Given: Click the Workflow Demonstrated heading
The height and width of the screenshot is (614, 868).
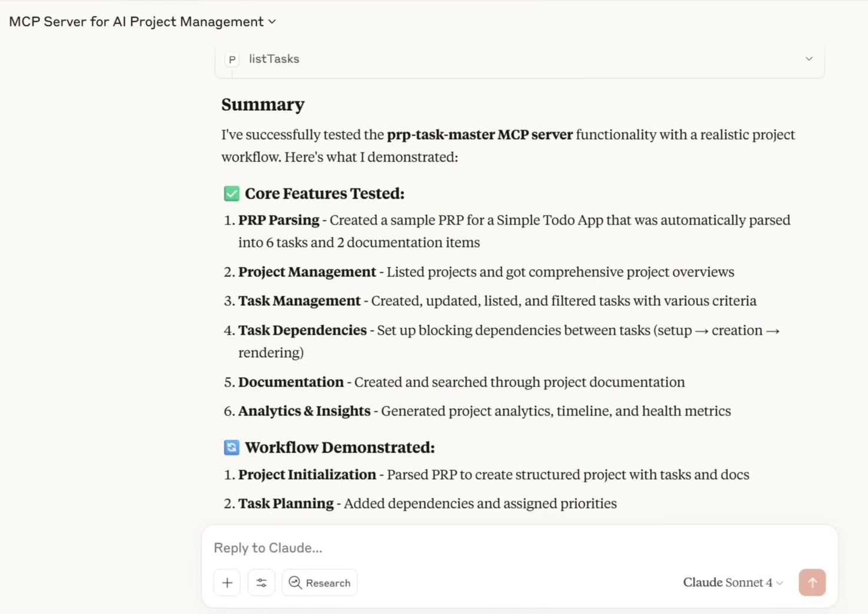Looking at the screenshot, I should click(x=340, y=447).
